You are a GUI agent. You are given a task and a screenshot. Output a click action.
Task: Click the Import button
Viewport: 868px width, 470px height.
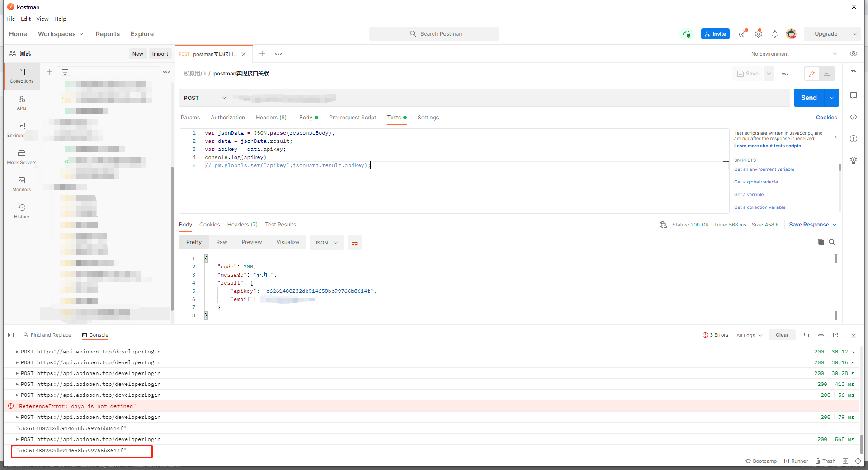coord(160,54)
